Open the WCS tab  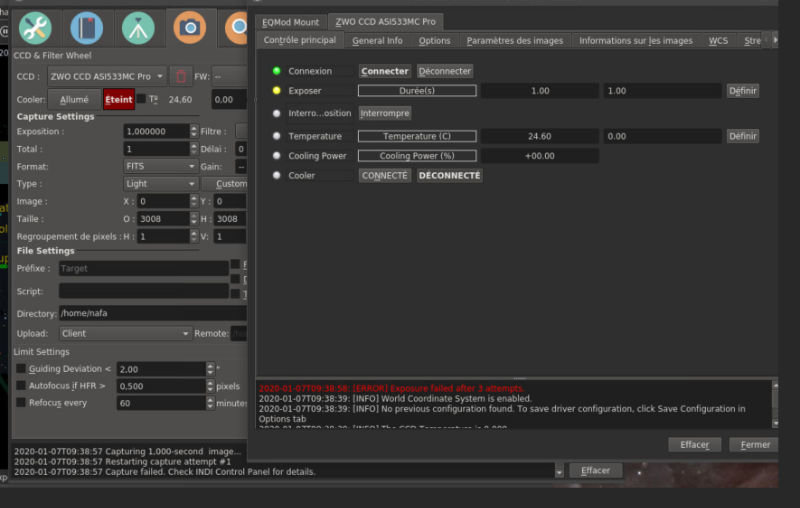718,41
